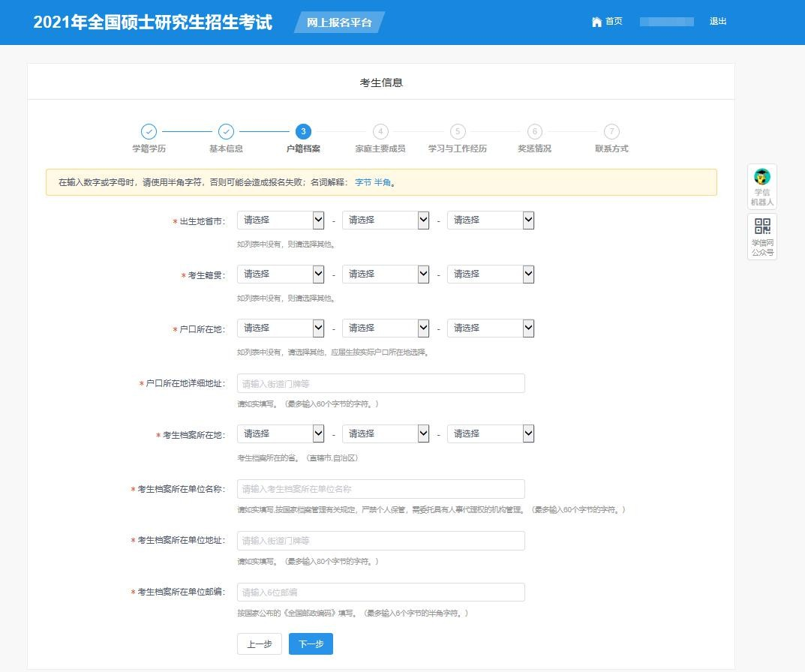Click the 下一步 button
Image resolution: width=805 pixels, height=672 pixels.
tap(311, 644)
